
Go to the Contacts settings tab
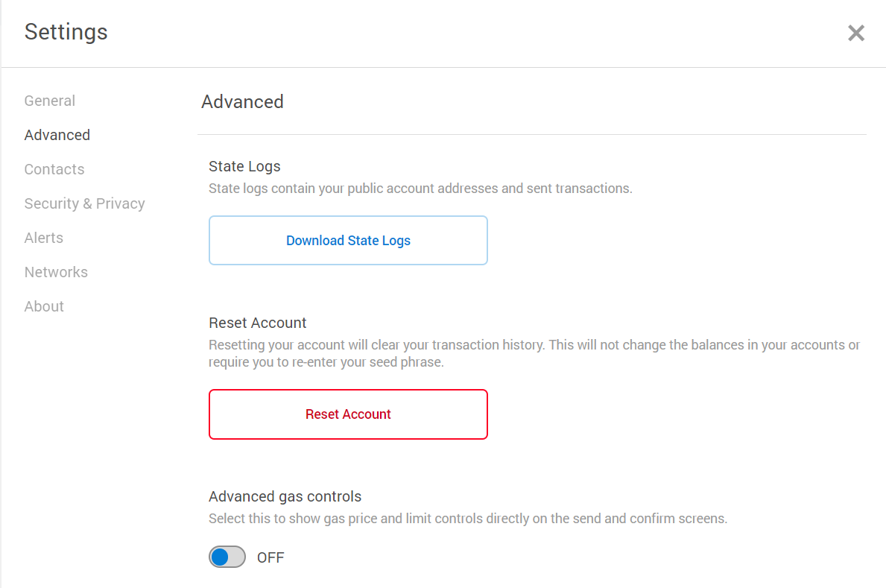point(54,169)
